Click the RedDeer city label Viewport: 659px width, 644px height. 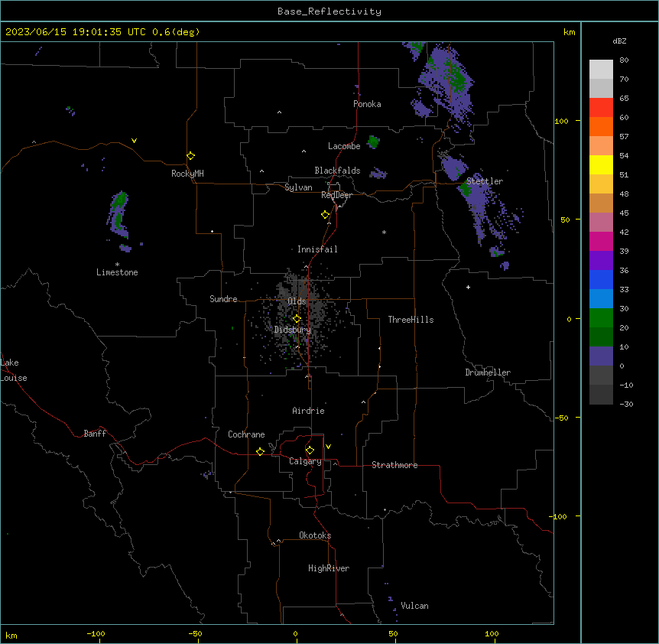click(336, 195)
